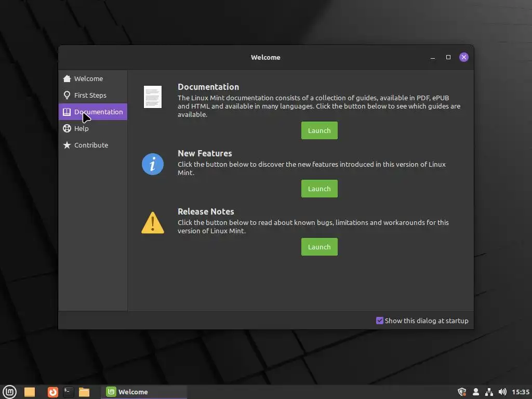Click the New Features heading

pos(205,153)
